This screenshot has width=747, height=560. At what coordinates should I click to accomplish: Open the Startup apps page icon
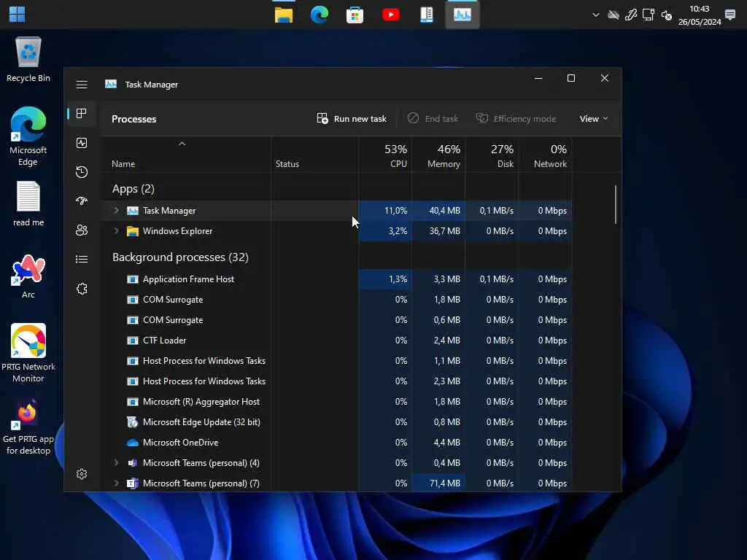click(x=82, y=201)
